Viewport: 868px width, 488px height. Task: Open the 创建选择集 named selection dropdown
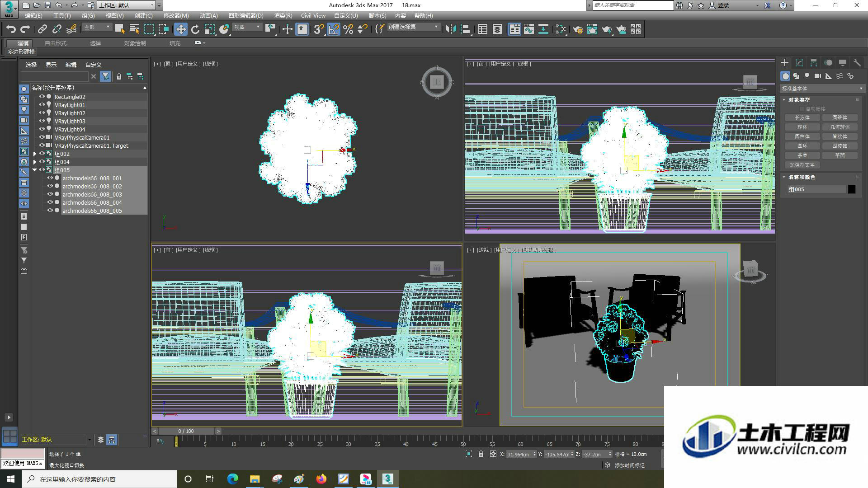(x=413, y=28)
